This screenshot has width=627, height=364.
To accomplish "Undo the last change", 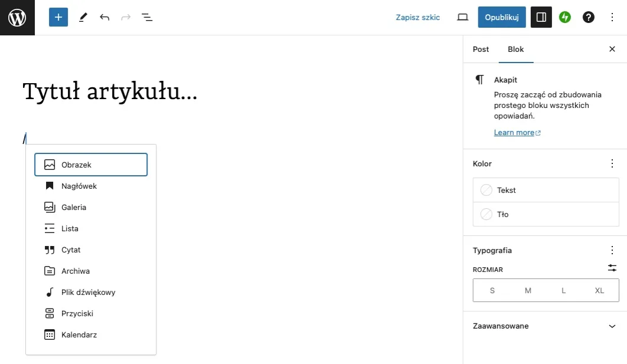I will (105, 17).
